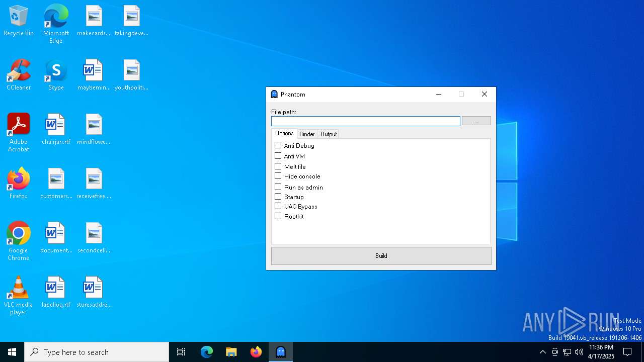Tick the Rootkit checkbox
644x362 pixels.
tap(278, 216)
